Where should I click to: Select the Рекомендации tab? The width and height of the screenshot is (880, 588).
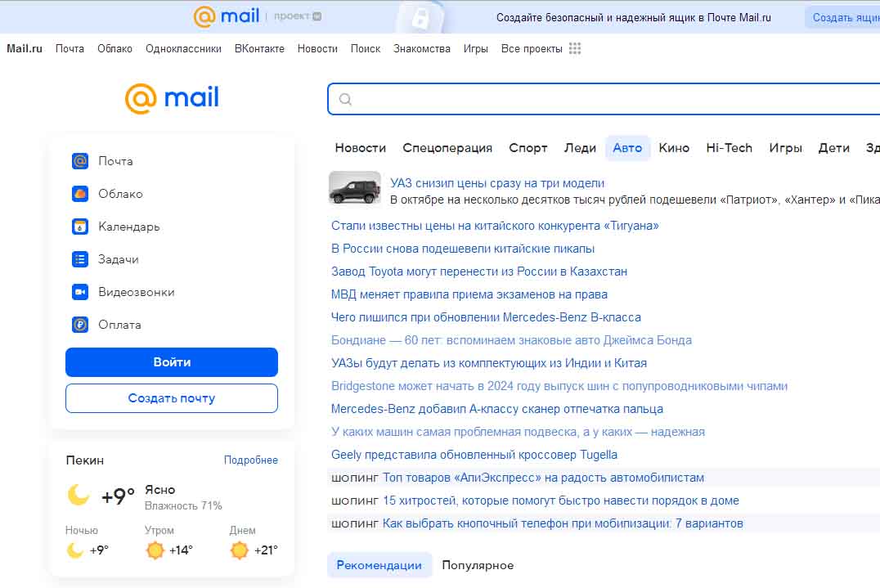[x=379, y=565]
